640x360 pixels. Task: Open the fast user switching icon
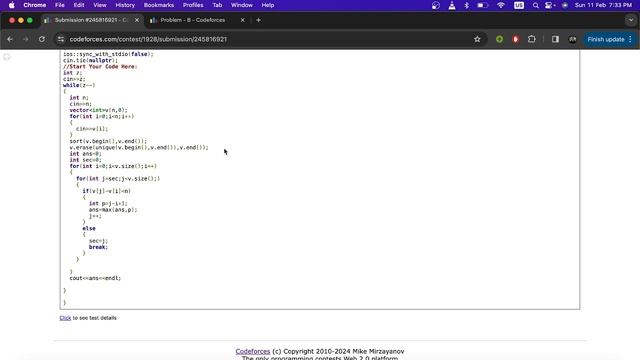click(x=550, y=5)
